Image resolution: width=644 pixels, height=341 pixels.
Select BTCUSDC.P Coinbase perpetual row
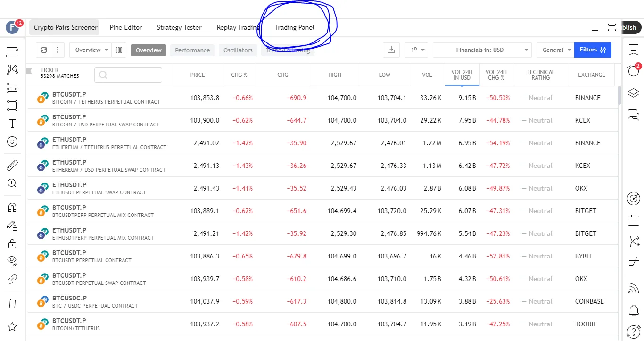tap(321, 301)
